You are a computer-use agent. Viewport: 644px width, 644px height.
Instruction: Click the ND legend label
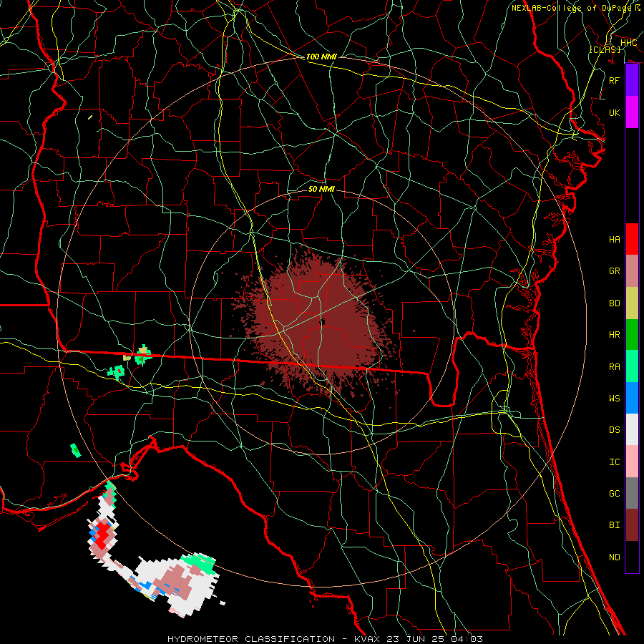615,557
